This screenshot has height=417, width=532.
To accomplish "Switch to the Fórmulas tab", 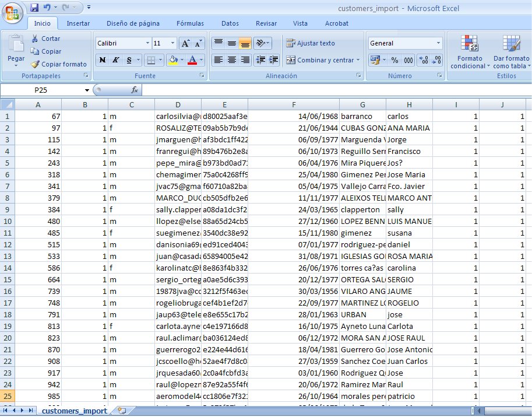I will (190, 23).
